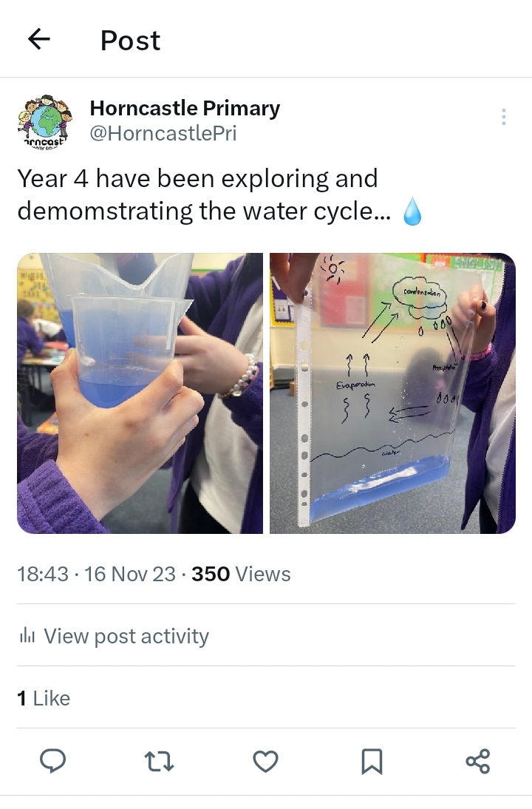Open the Horncastle Primary display name
This screenshot has height=809, width=532.
pos(185,109)
